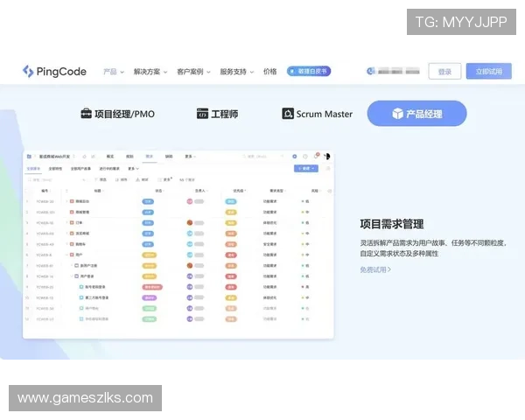Open the 更多 dropdown in app top tabs
The height and width of the screenshot is (420, 525).
[191, 157]
